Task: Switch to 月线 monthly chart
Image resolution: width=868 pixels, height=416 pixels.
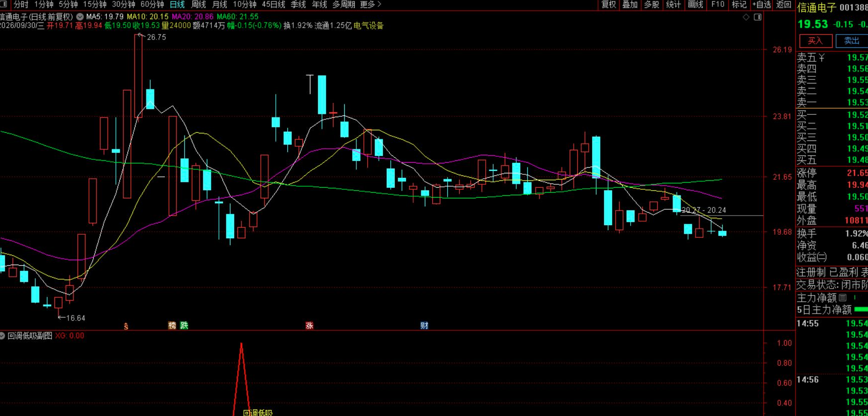Action: click(219, 4)
